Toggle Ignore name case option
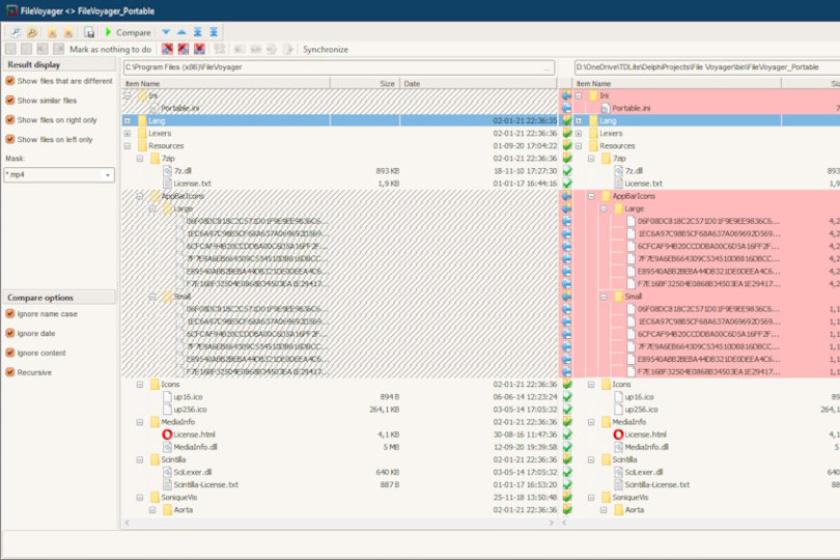This screenshot has height=560, width=840. (10, 314)
